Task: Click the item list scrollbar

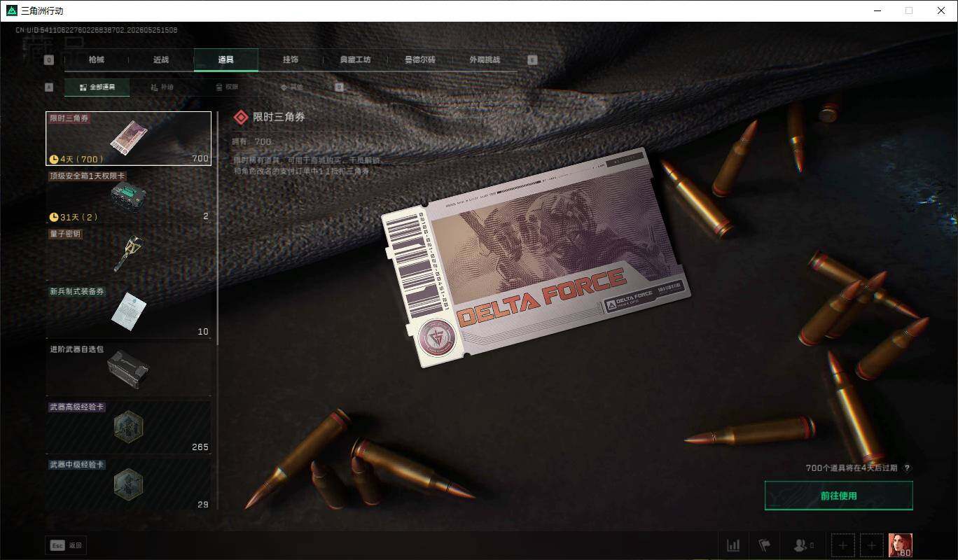Action: 218,227
